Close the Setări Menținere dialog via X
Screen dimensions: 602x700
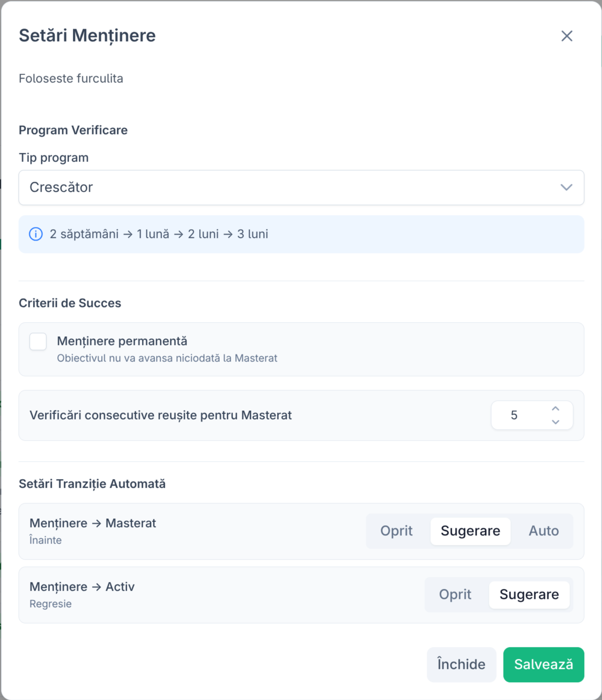567,36
